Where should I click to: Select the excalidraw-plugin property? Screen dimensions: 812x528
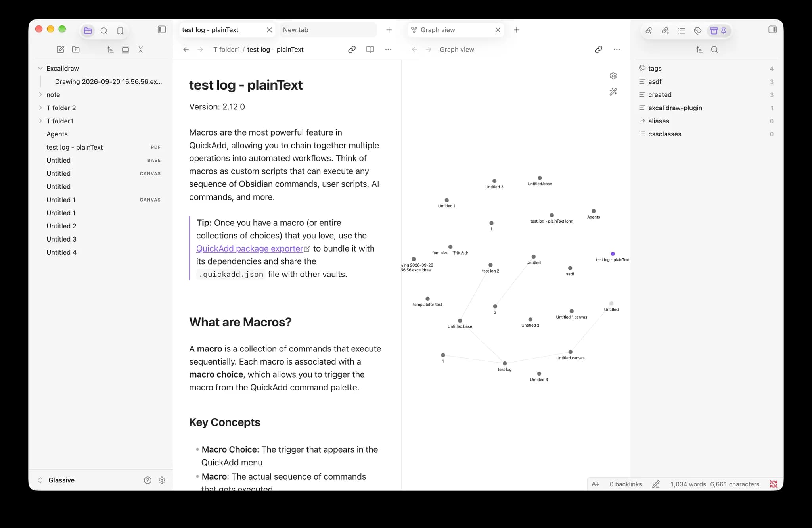pos(707,108)
